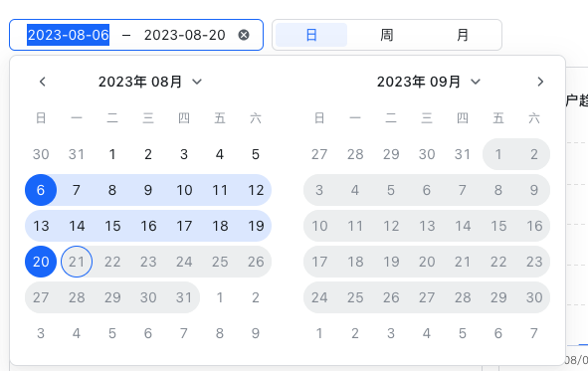Select August 20 end date
Image resolution: width=588 pixels, height=371 pixels.
41,262
